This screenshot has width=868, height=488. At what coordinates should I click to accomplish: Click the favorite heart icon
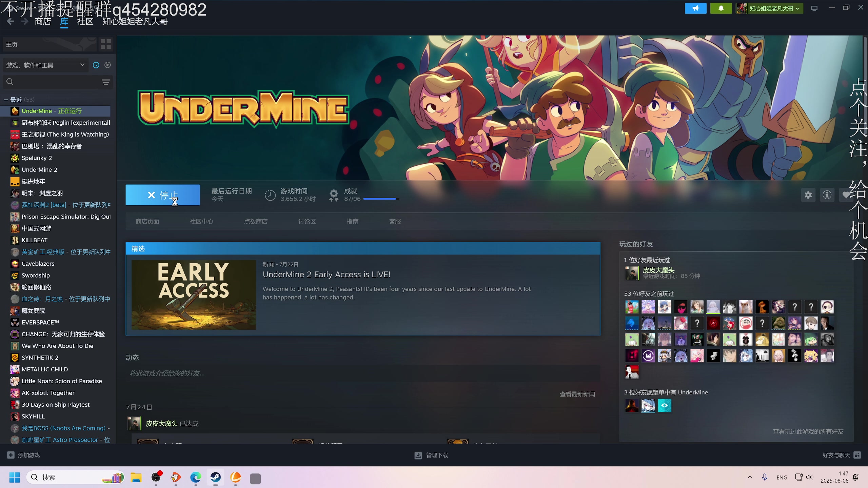coord(846,195)
